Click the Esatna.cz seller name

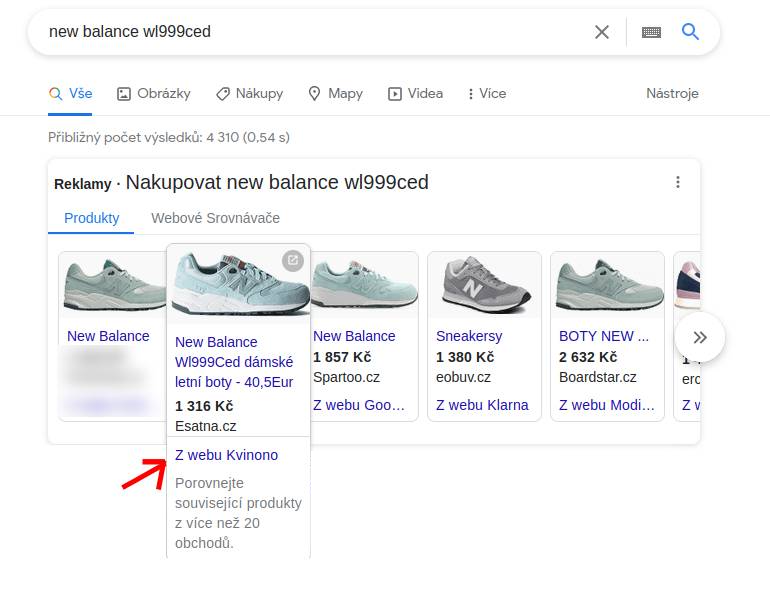pyautogui.click(x=206, y=426)
